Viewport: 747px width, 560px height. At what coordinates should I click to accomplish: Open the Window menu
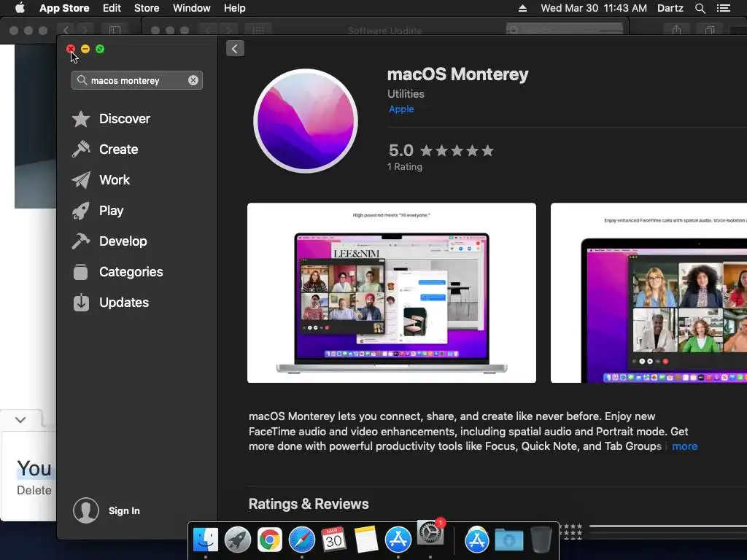click(192, 8)
